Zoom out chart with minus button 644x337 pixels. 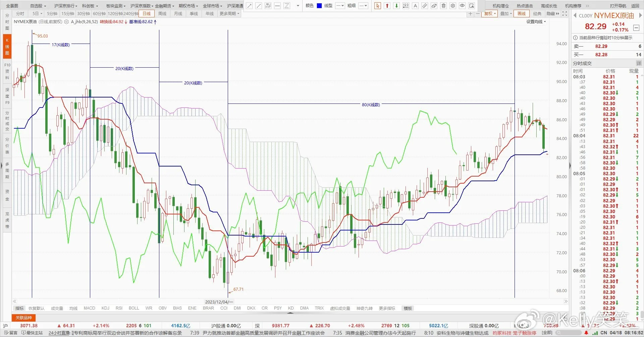pos(478,14)
